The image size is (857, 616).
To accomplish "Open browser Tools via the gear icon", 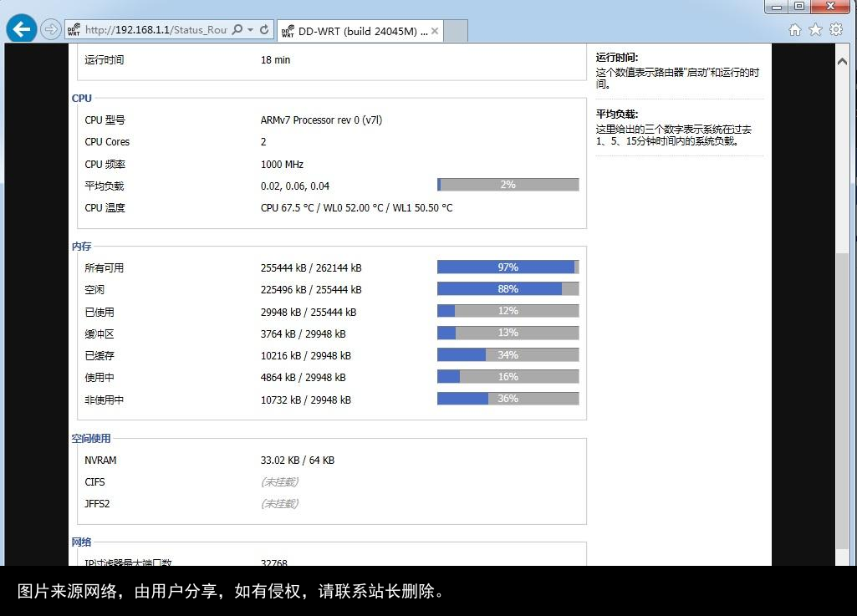I will 835,28.
